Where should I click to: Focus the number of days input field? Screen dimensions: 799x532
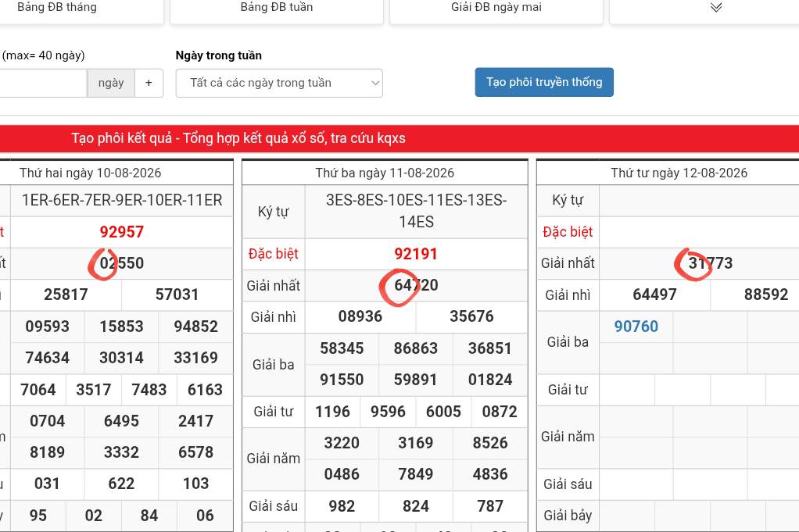(43, 83)
